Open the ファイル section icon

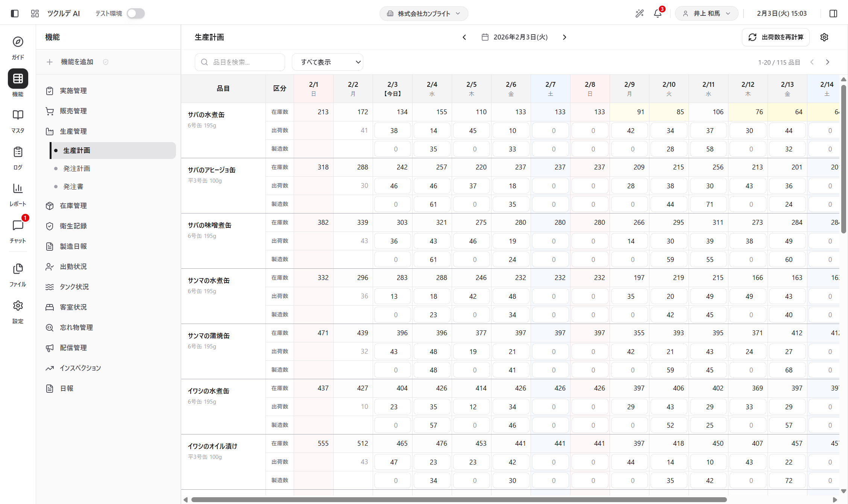pos(17,274)
